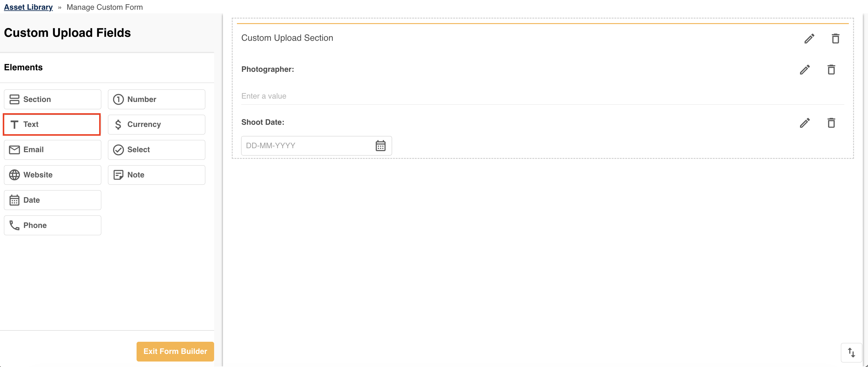Click Exit Form Builder button
Screen dimensions: 868x367
click(175, 351)
